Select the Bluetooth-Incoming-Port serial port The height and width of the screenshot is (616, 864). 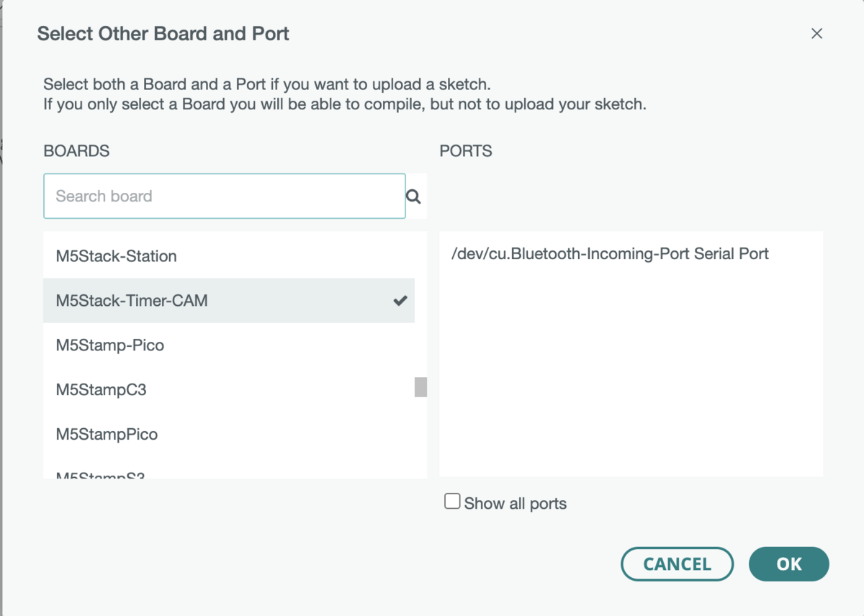tap(610, 254)
